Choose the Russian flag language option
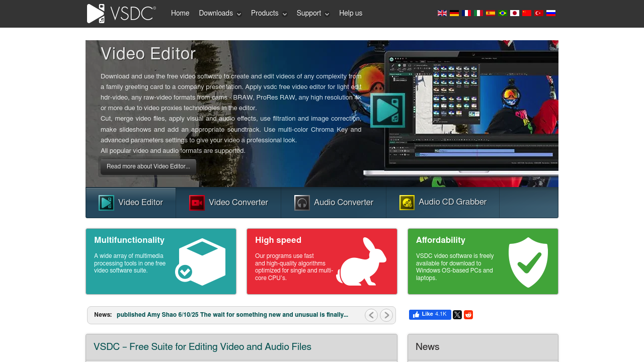The height and width of the screenshot is (362, 644). tap(551, 13)
